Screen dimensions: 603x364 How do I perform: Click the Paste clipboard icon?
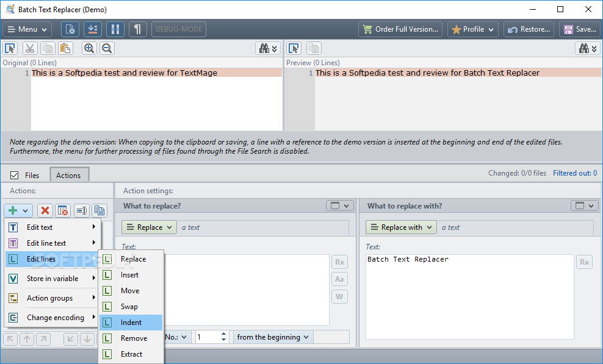(65, 48)
